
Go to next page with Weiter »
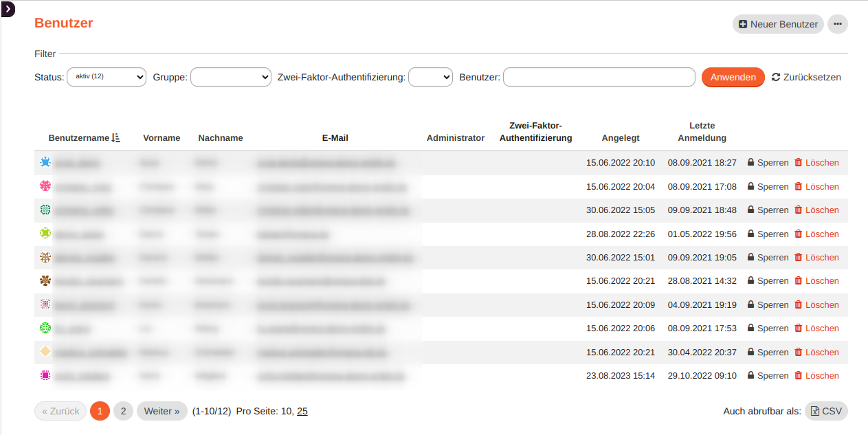point(162,410)
